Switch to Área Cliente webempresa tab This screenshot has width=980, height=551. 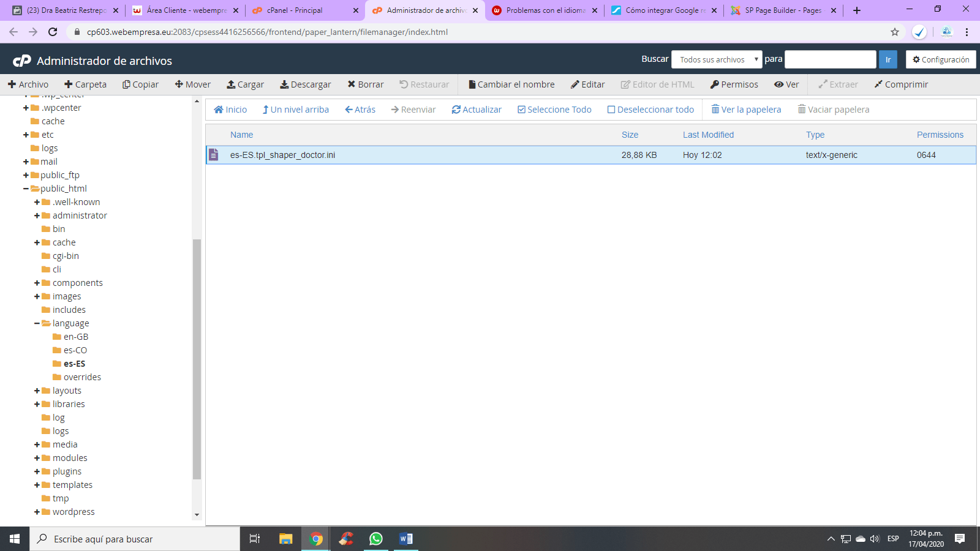[184, 10]
